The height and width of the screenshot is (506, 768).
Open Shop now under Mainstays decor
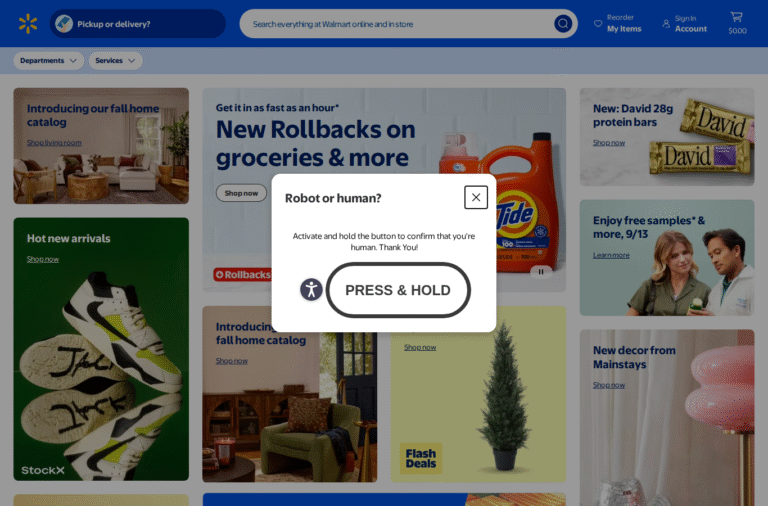(609, 385)
